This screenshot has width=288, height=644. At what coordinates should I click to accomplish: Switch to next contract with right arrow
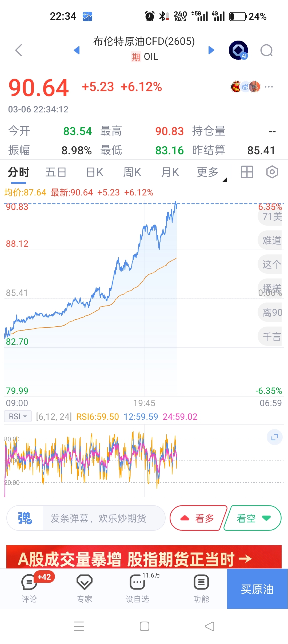(x=211, y=50)
